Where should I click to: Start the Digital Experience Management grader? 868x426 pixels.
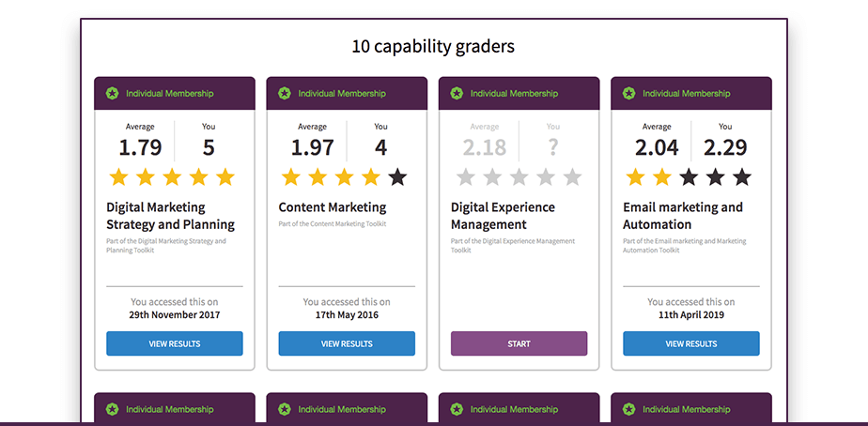519,343
